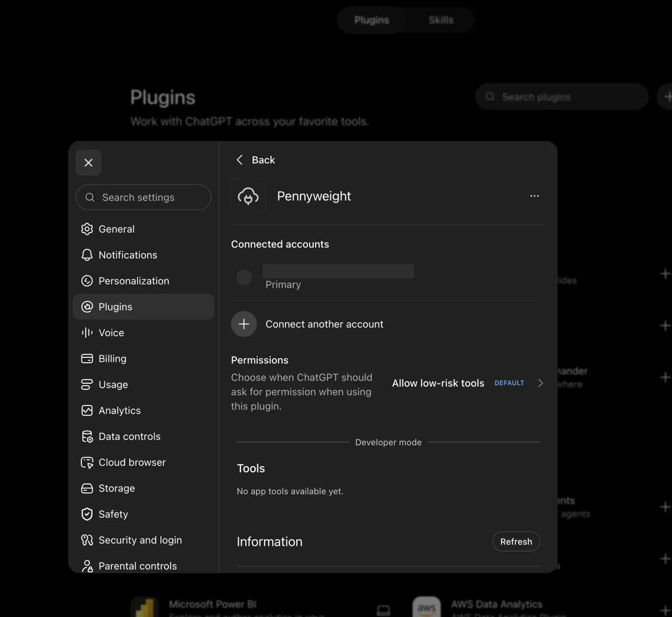Close the settings dialog with the X
Image resolution: width=672 pixels, height=617 pixels.
[x=88, y=163]
